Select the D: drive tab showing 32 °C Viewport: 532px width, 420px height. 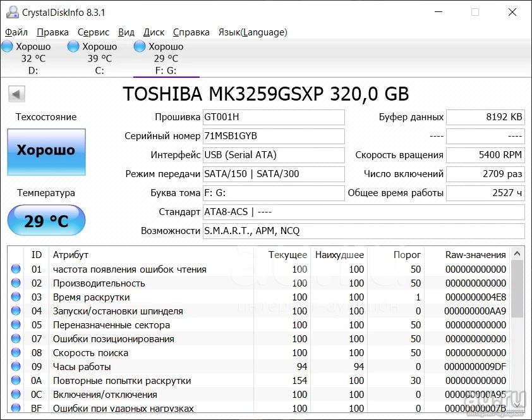[x=33, y=58]
